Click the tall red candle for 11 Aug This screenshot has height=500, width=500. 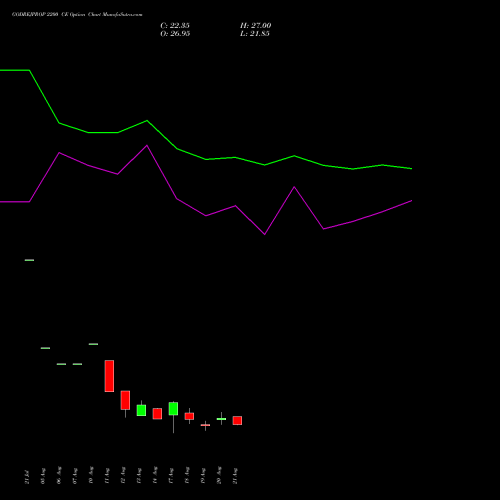pyautogui.click(x=109, y=376)
